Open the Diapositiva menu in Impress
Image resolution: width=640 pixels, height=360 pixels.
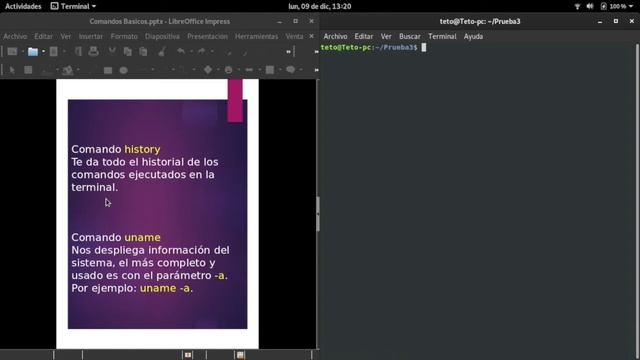[x=162, y=36]
